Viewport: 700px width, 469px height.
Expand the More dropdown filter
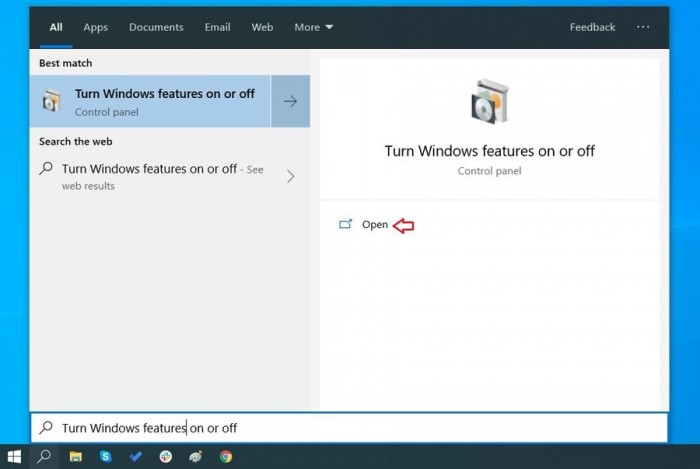(313, 27)
